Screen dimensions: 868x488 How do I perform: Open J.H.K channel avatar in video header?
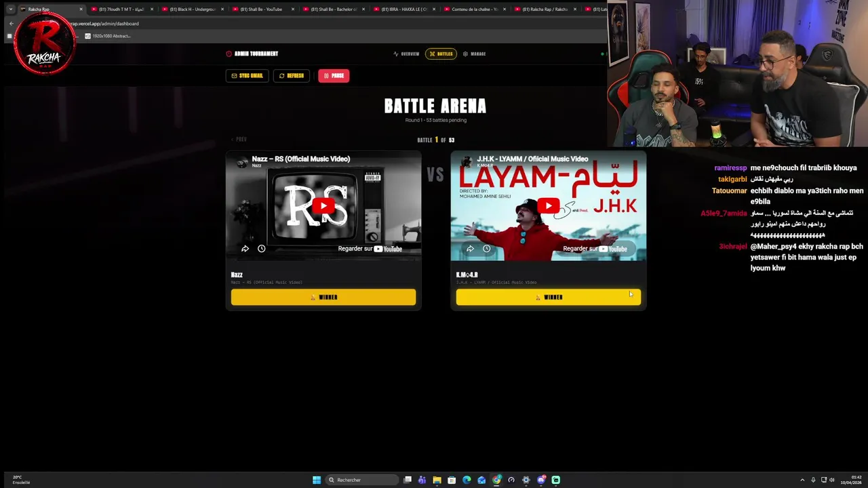click(467, 161)
